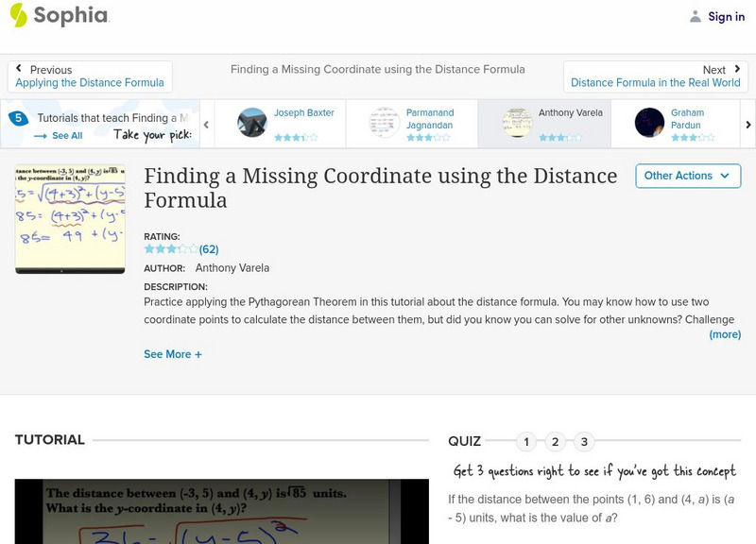Click the main page title heading

tap(381, 188)
